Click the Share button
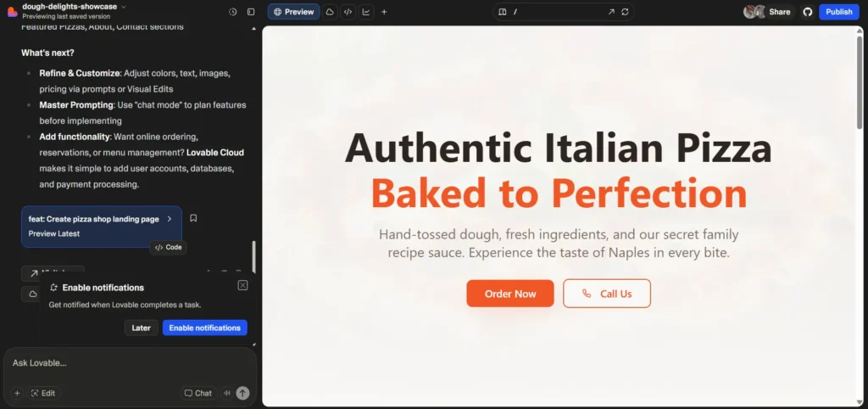Viewport: 868px width, 409px height. coord(780,12)
